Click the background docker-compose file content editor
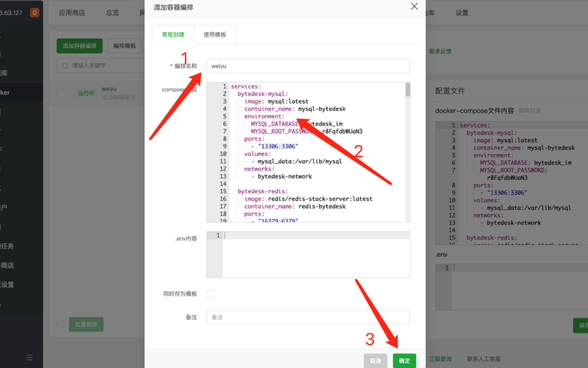The image size is (588, 368). click(511, 183)
